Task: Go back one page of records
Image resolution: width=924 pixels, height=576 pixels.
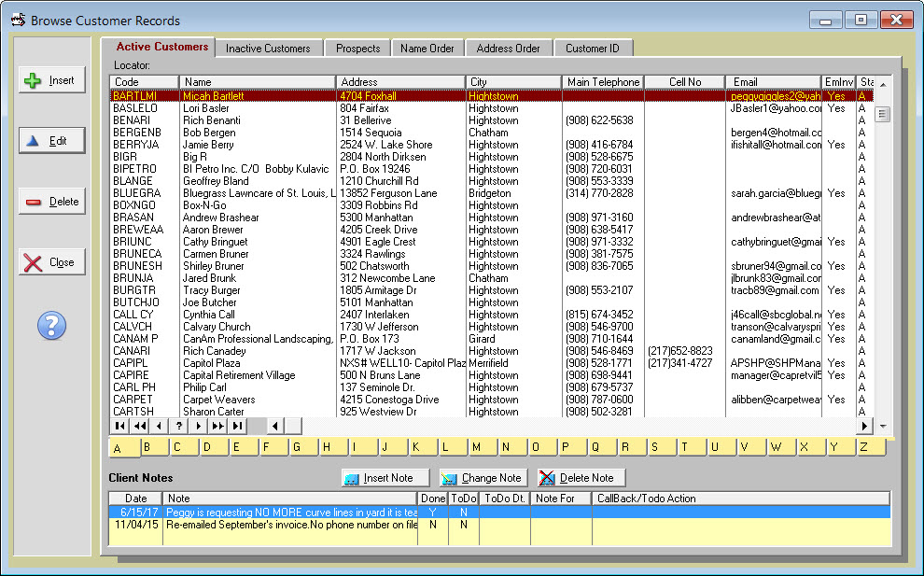Action: [140, 426]
